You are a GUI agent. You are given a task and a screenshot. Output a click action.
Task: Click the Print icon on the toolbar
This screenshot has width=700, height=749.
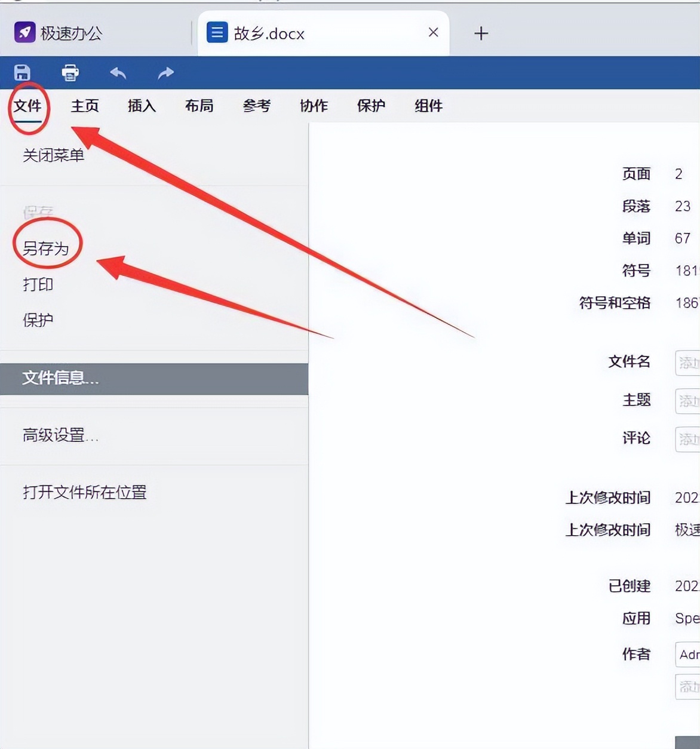[x=69, y=72]
